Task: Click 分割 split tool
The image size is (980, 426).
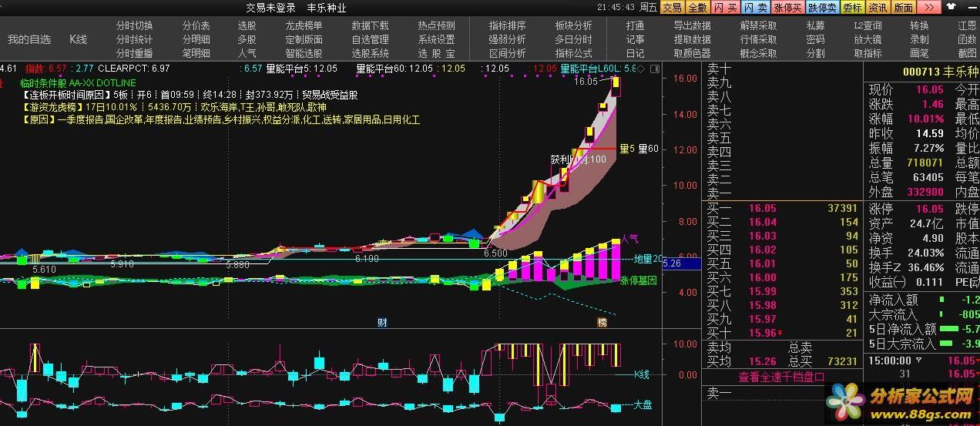Action: [x=815, y=53]
